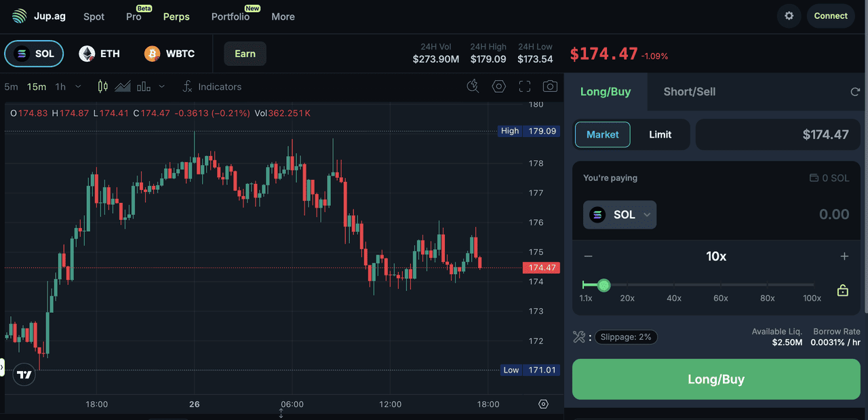Click the Available Liq. $2.50M value
The width and height of the screenshot is (868, 420).
[787, 342]
